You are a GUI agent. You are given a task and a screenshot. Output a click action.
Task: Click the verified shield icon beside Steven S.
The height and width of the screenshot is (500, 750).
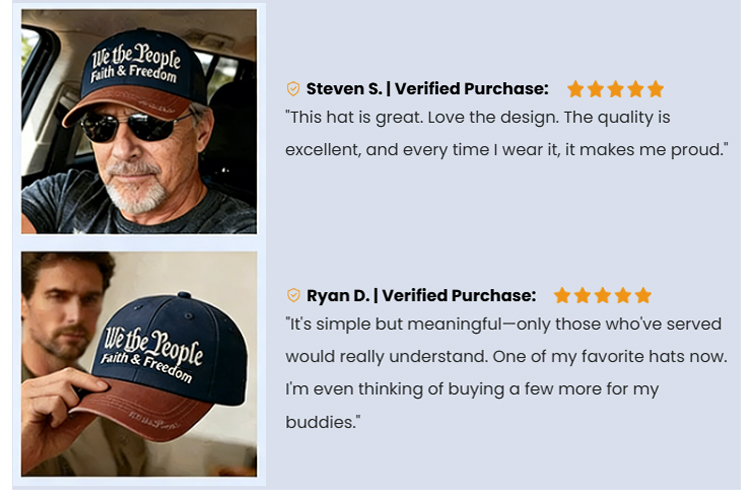pos(293,89)
